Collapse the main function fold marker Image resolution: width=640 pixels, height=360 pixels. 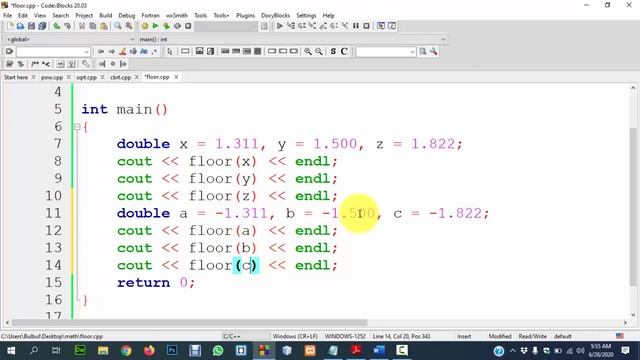[77, 127]
